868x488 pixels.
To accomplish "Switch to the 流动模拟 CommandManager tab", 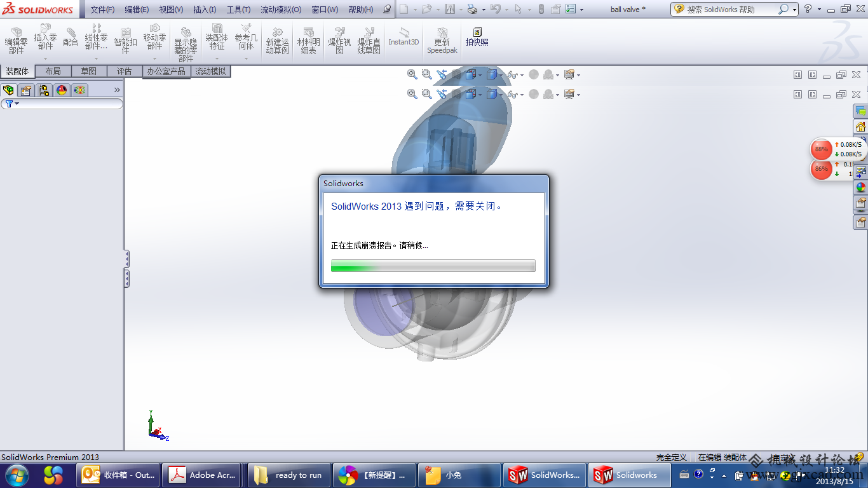I will [210, 71].
